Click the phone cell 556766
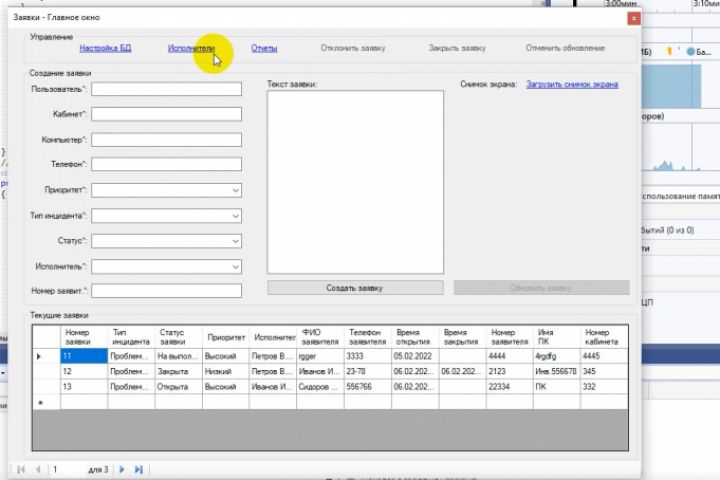720x480 pixels. 368,387
